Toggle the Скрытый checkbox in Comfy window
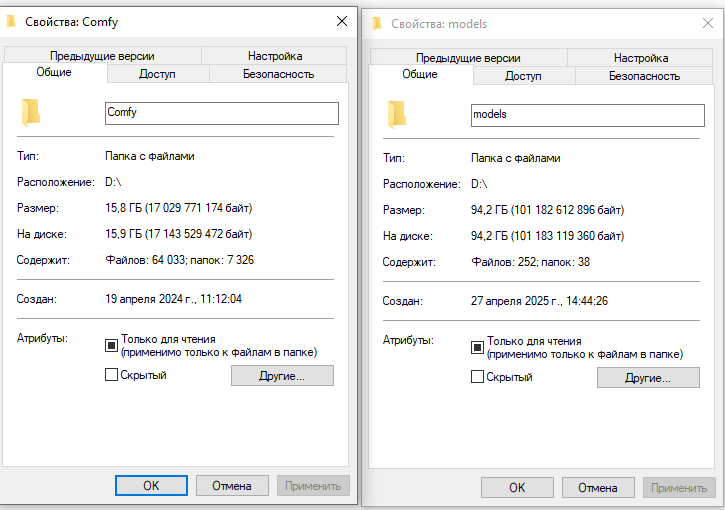Viewport: 725px width, 510px height. tap(111, 375)
